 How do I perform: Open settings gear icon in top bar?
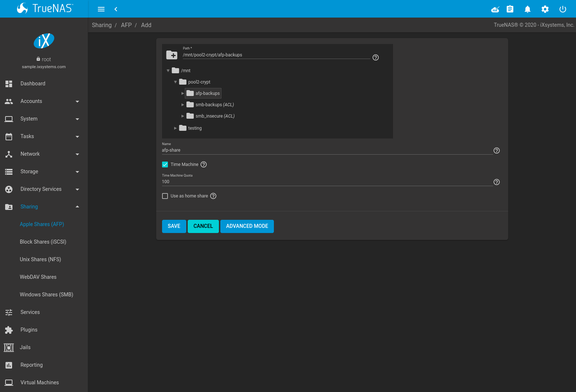click(545, 9)
